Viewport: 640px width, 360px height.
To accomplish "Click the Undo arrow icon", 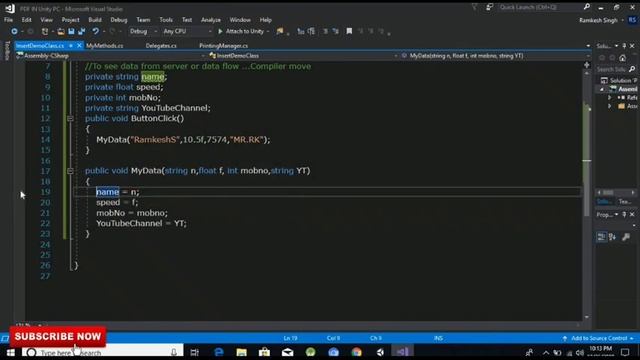I will click(x=95, y=31).
